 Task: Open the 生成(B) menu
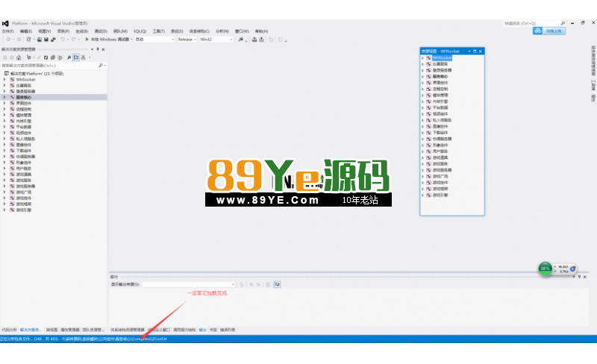[82, 31]
